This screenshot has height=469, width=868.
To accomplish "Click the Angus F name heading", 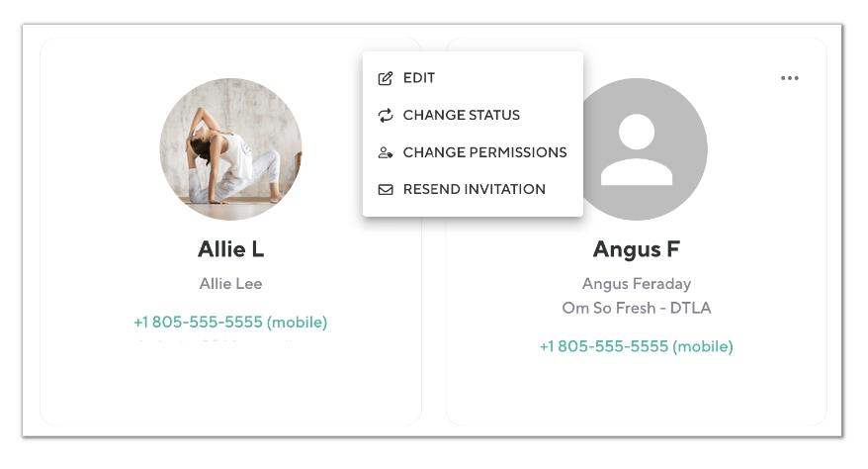I will pyautogui.click(x=636, y=248).
